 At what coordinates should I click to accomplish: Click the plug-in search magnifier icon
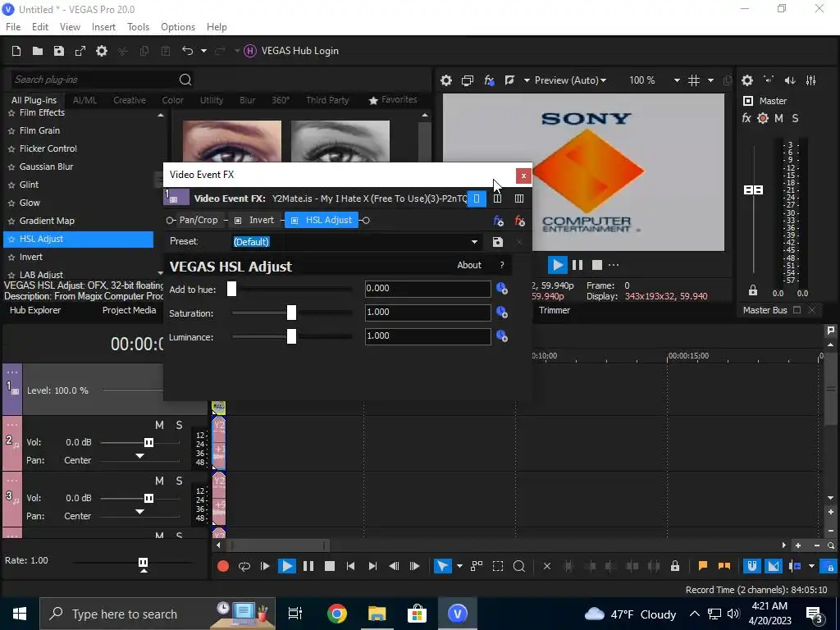[185, 80]
